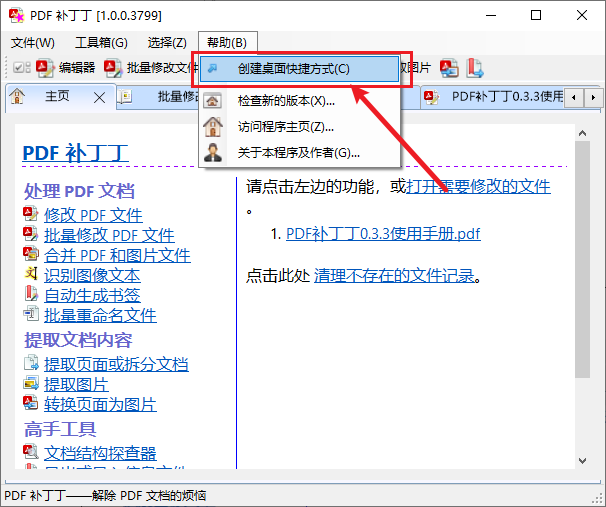The width and height of the screenshot is (606, 507).
Task: Close the 帮助(B) menu
Action: (227, 42)
